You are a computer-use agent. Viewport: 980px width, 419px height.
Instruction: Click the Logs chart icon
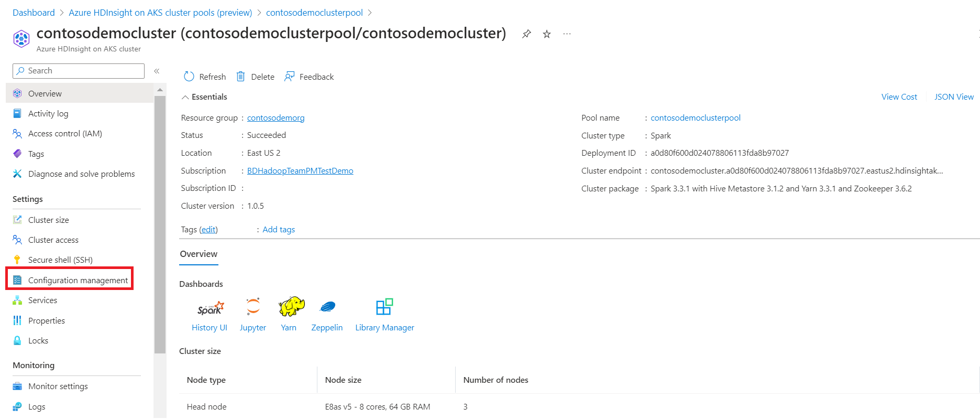click(x=17, y=406)
